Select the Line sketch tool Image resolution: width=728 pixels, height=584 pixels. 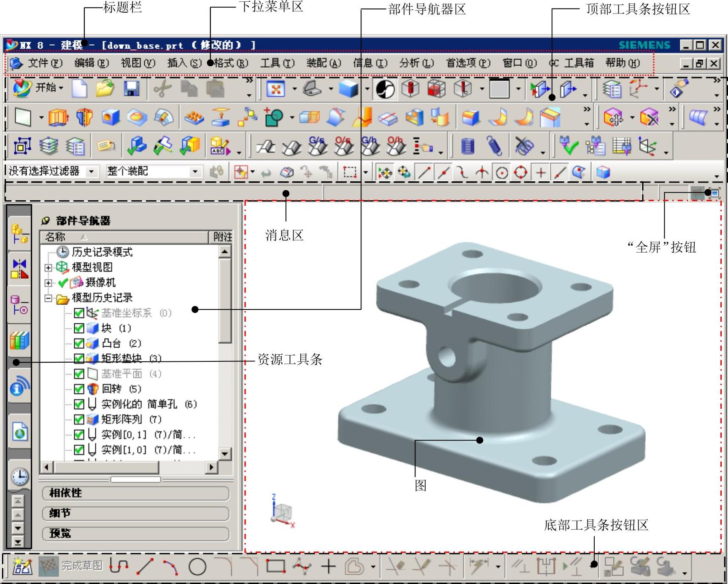point(145,566)
